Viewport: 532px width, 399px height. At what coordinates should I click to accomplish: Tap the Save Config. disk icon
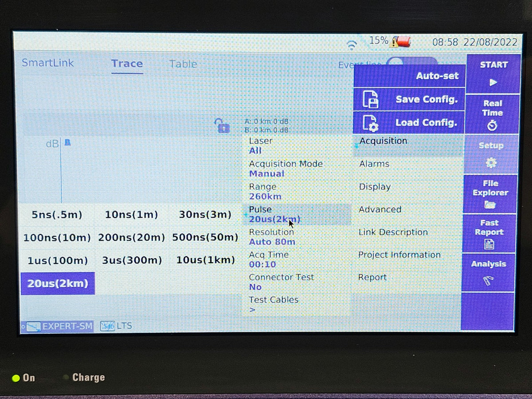coord(371,99)
